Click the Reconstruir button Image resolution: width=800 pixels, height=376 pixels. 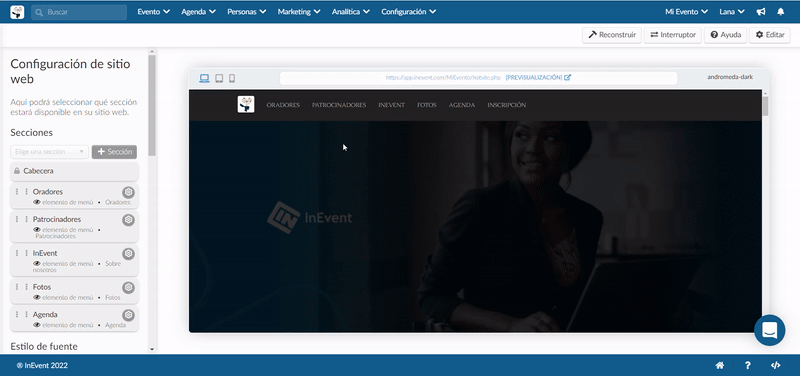click(x=612, y=35)
